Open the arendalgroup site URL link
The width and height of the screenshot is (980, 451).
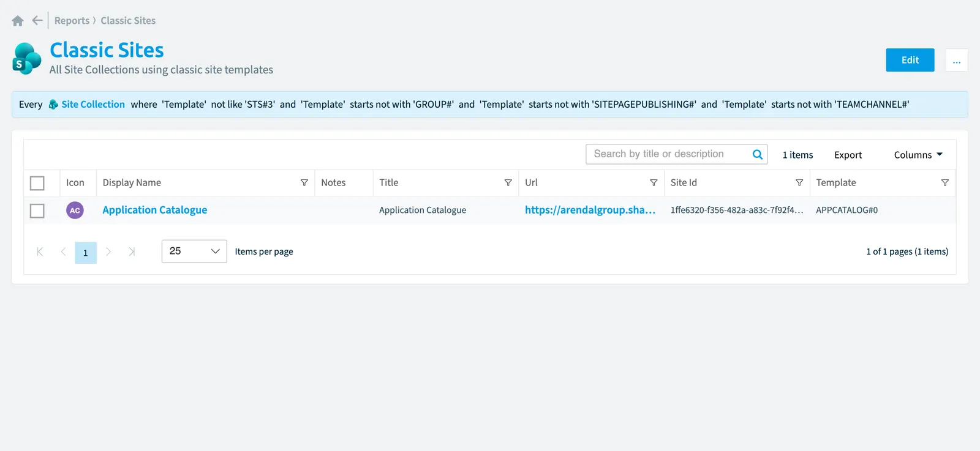tap(590, 210)
